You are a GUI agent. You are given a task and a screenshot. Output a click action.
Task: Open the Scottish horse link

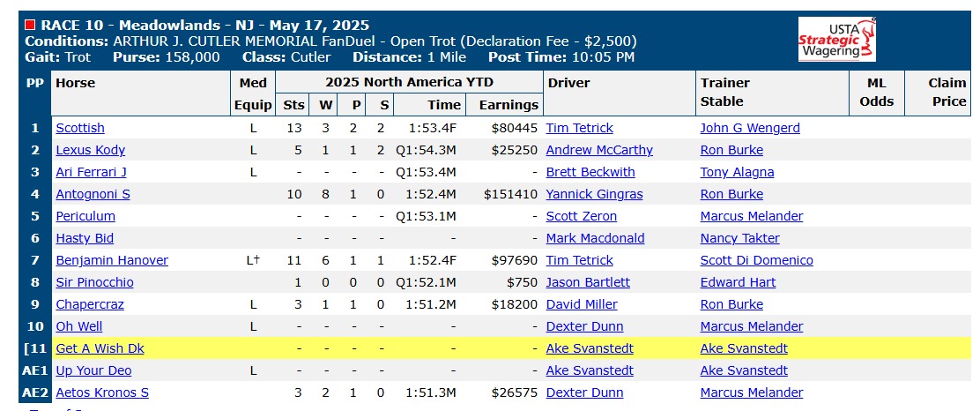pos(80,128)
